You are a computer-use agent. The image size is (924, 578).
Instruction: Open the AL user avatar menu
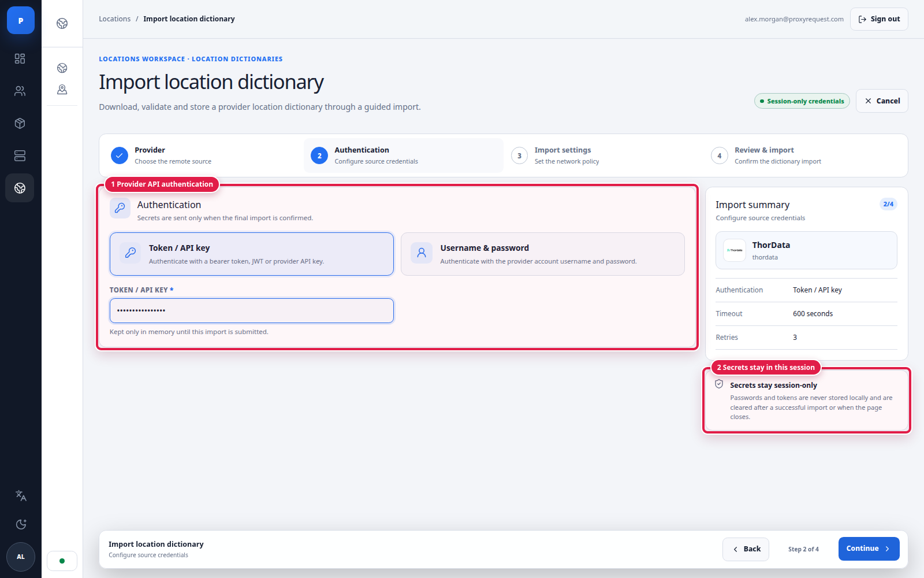pos(21,557)
